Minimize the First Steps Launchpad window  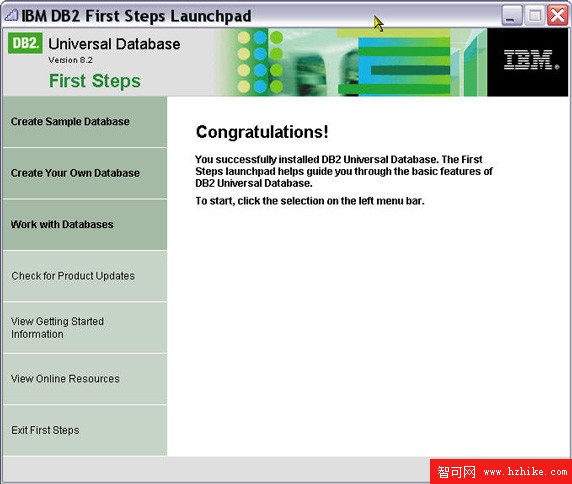pos(512,16)
